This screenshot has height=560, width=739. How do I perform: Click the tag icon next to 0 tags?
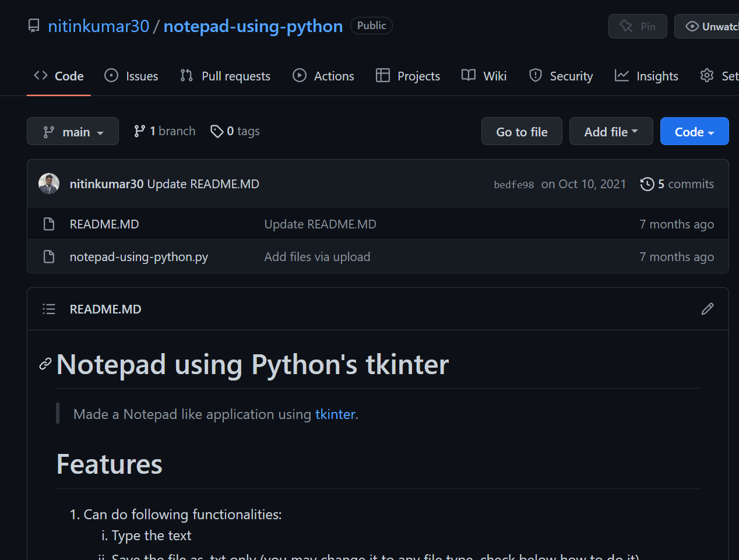(217, 132)
